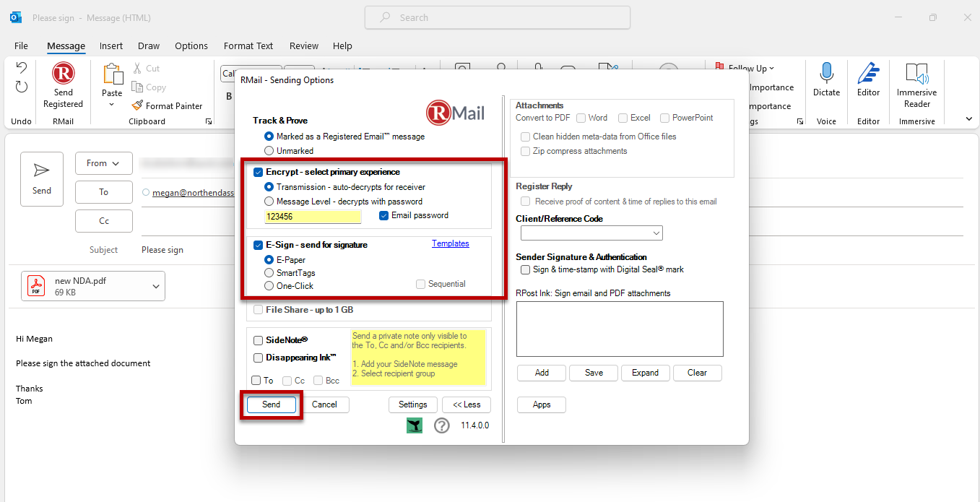Open the Templates link
980x502 pixels.
[x=451, y=243]
